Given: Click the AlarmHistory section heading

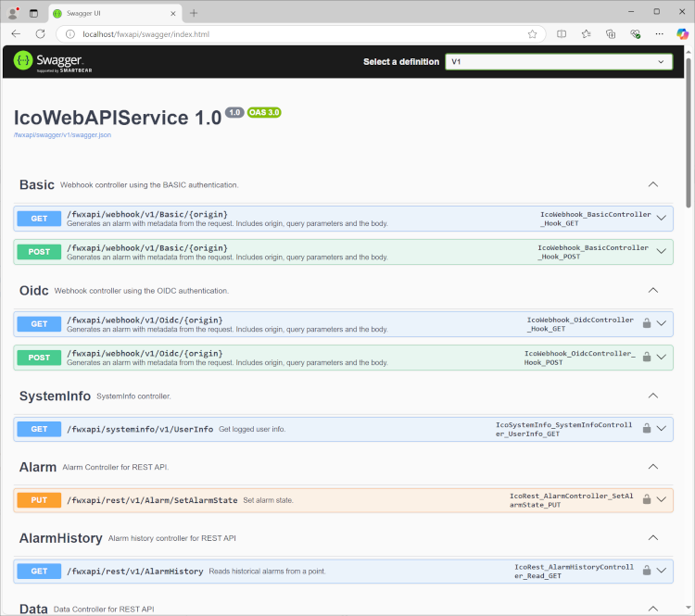Looking at the screenshot, I should tap(61, 538).
